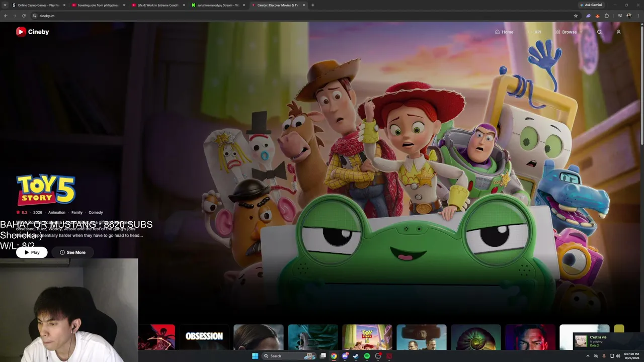The width and height of the screenshot is (644, 362).
Task: Open the volume speaker tray icon
Action: click(x=618, y=356)
